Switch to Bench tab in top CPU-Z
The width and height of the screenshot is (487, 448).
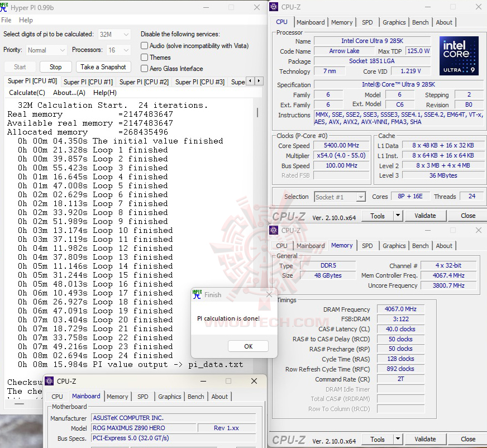[420, 22]
